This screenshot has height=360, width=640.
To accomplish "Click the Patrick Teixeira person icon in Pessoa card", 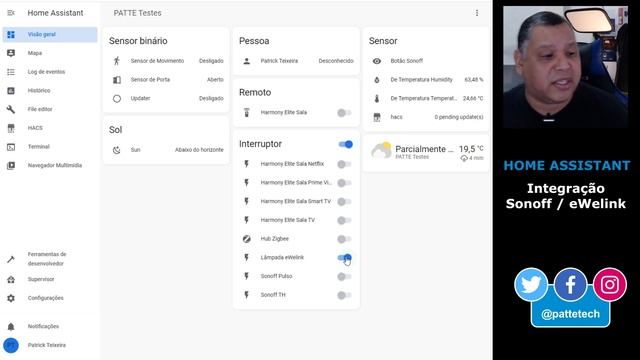I will tap(247, 61).
